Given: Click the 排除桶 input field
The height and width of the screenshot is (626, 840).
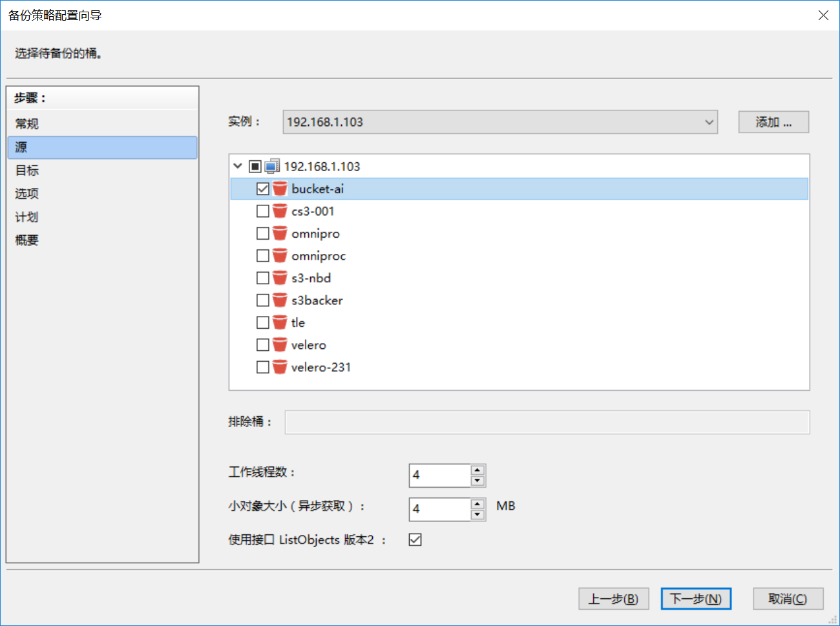Looking at the screenshot, I should (x=547, y=422).
